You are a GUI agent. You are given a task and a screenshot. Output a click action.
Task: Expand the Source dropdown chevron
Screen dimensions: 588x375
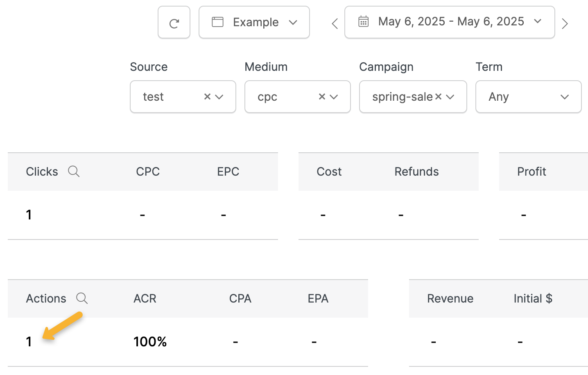(219, 97)
